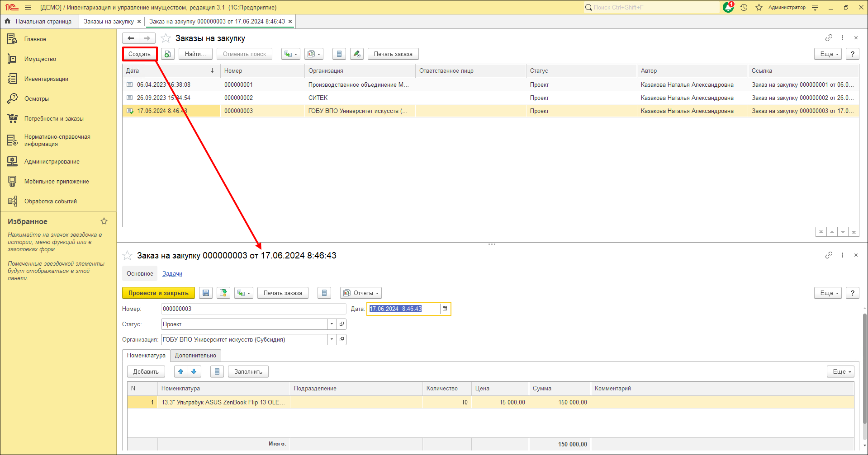This screenshot has height=455, width=868.
Task: Select order row 000000001
Action: coord(490,84)
